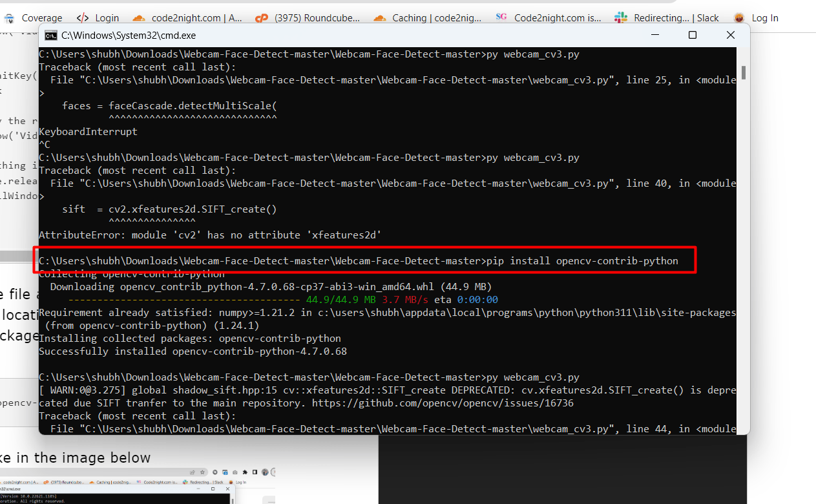Click the Command Prompt icon in the title bar
This screenshot has height=504, width=816.
coord(51,35)
